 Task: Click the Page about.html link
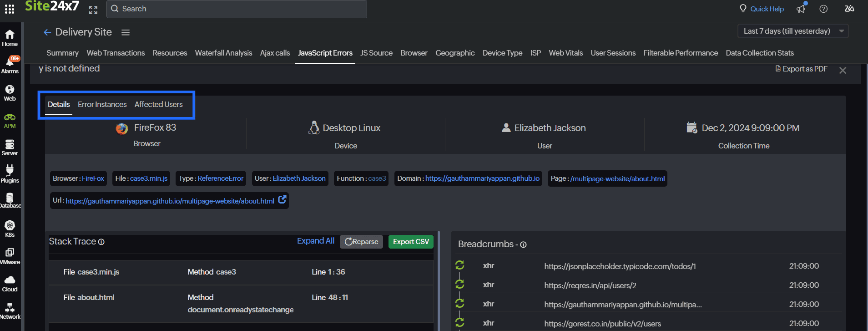point(617,178)
